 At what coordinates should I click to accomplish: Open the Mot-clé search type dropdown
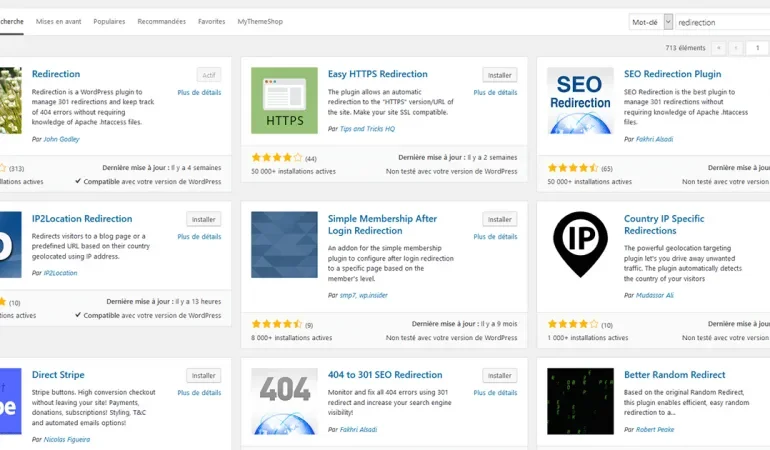(651, 22)
